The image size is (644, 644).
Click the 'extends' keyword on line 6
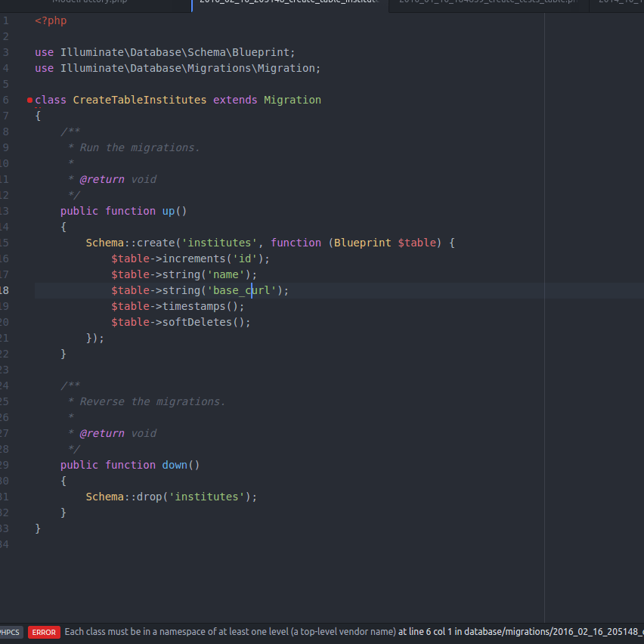[x=235, y=101]
